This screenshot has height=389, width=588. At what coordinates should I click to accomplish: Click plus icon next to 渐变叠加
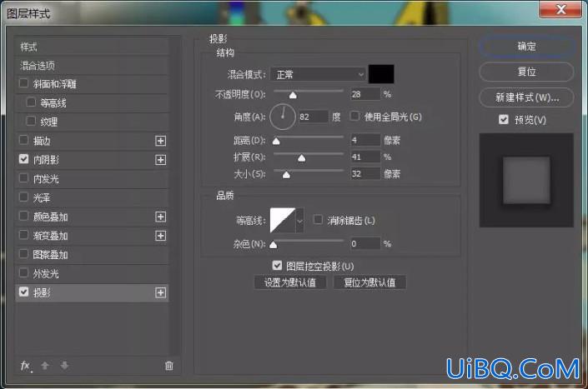160,236
